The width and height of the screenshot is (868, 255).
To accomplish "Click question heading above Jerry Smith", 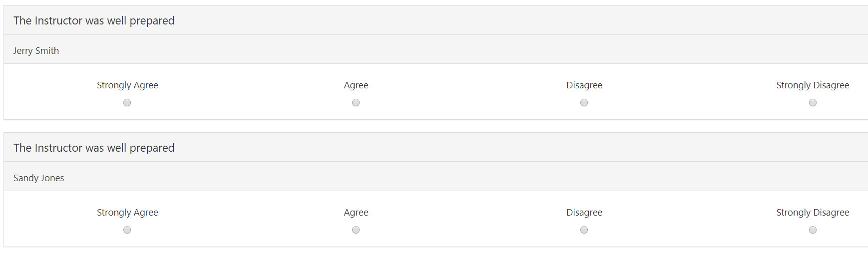I will click(94, 21).
